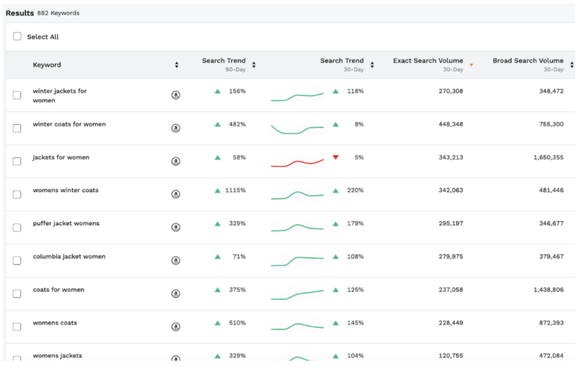
Task: Click Amazon icon next to womens winter coats
Action: click(x=176, y=195)
